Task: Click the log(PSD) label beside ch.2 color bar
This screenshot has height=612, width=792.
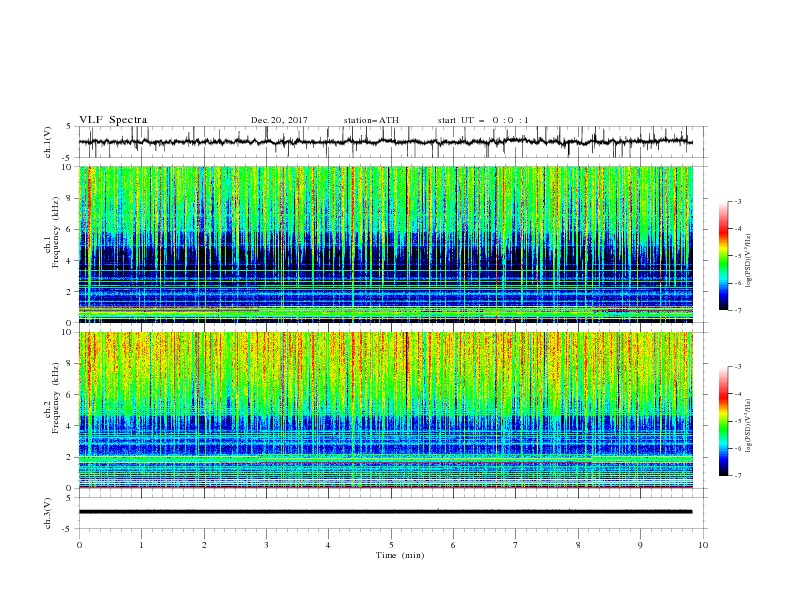Action: click(749, 425)
